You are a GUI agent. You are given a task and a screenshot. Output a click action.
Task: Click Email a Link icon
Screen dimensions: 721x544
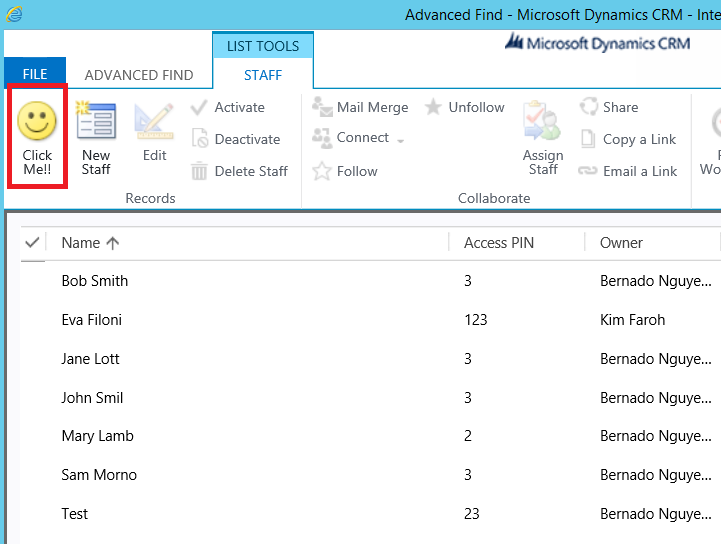[x=589, y=171]
